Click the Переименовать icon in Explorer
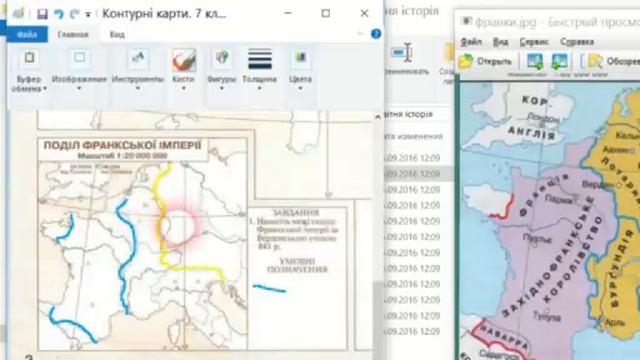 click(x=402, y=53)
